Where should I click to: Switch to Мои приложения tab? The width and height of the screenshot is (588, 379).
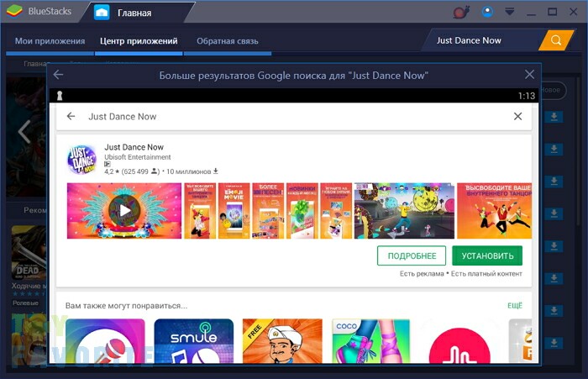click(50, 41)
